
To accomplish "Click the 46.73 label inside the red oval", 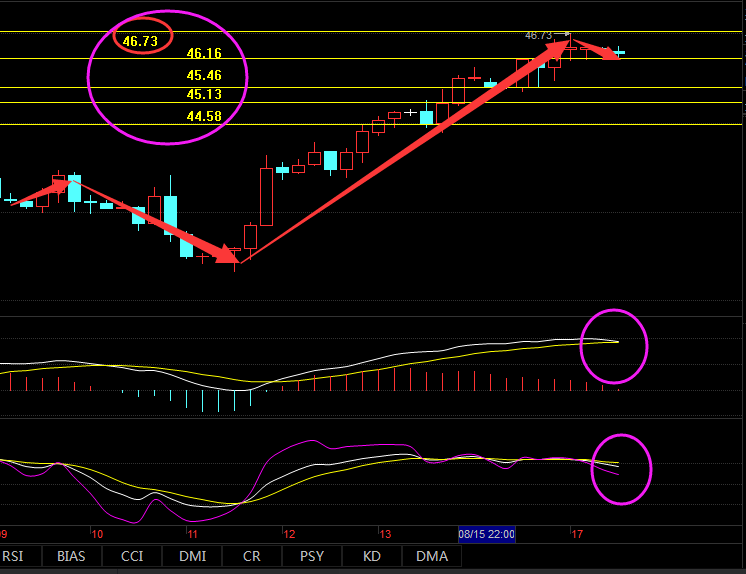I will (x=140, y=41).
